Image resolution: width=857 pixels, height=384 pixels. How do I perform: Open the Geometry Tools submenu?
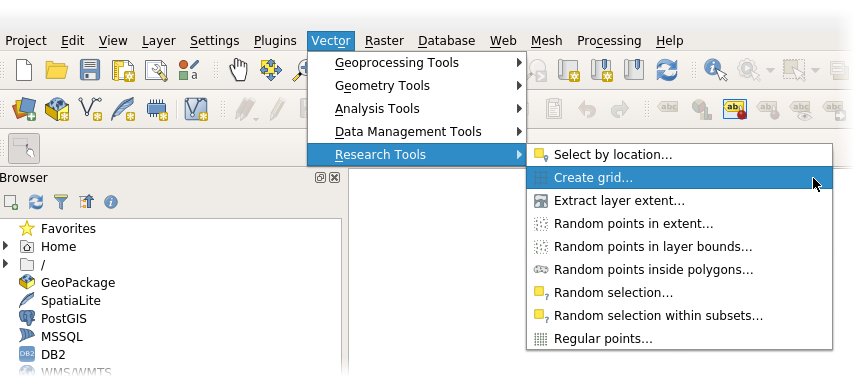click(x=417, y=86)
